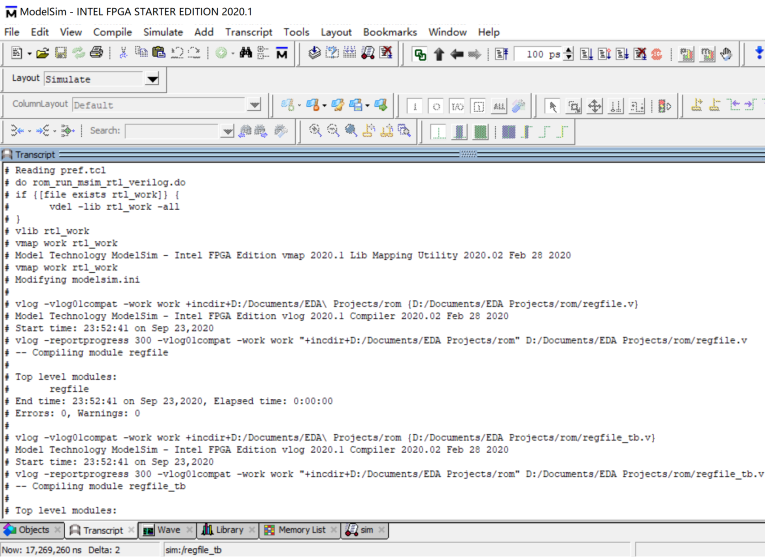This screenshot has height=557, width=765.
Task: Open the Compile menu
Action: coord(112,32)
